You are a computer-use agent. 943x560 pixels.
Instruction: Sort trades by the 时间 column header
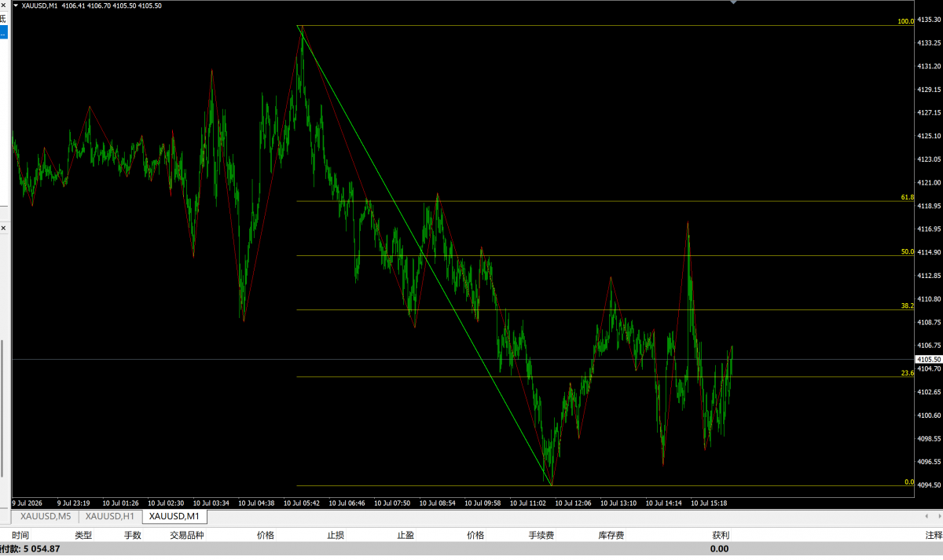tap(20, 536)
